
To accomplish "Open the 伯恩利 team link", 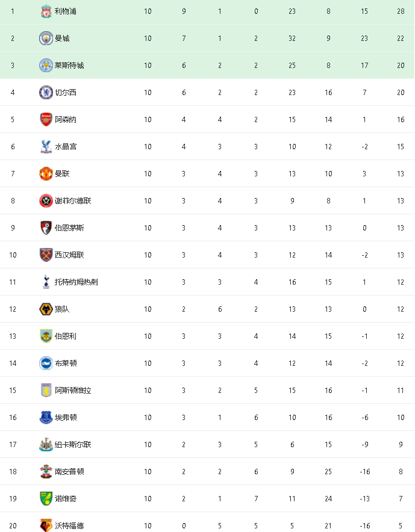I will pyautogui.click(x=65, y=336).
